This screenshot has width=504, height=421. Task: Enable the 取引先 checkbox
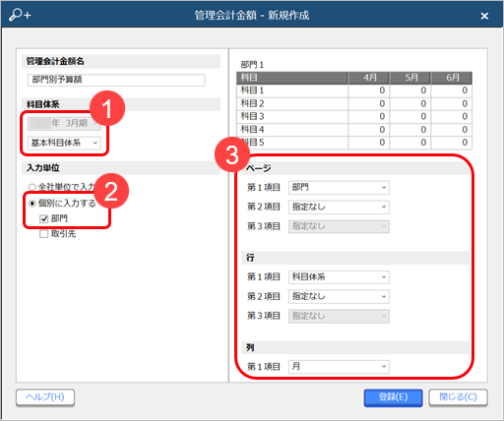pyautogui.click(x=43, y=234)
